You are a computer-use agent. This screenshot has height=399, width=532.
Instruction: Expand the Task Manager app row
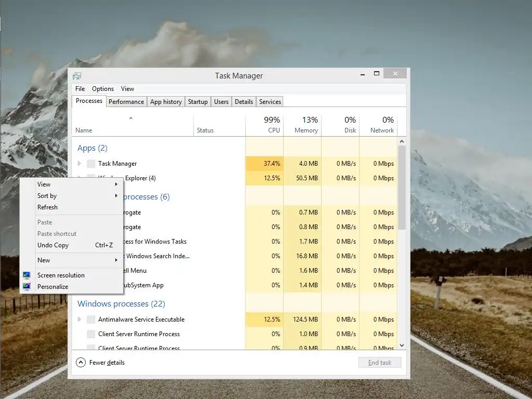(x=79, y=164)
